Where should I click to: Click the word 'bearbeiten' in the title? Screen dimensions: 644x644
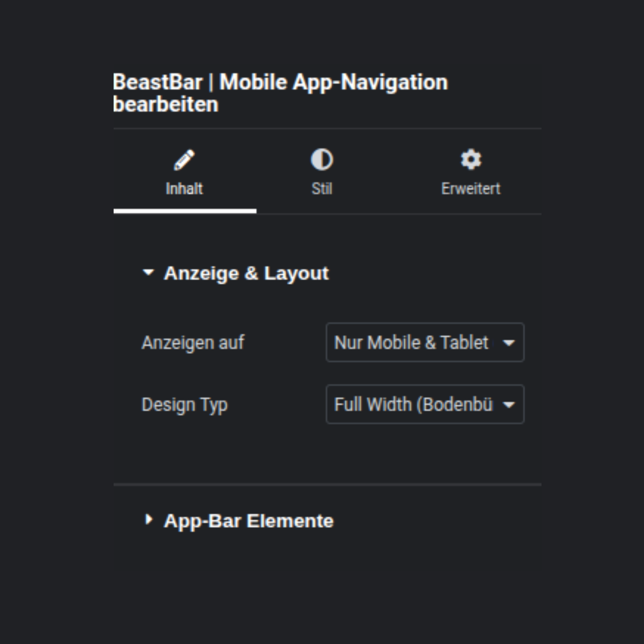[x=166, y=105]
